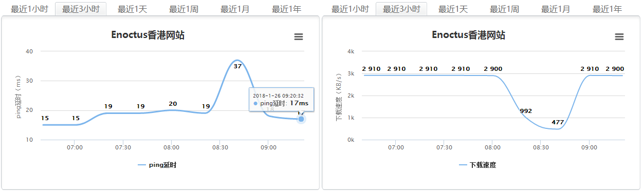Image resolution: width=644 pixels, height=191 pixels.
Task: Switch the ping chart to 最近1天
Action: click(x=132, y=9)
